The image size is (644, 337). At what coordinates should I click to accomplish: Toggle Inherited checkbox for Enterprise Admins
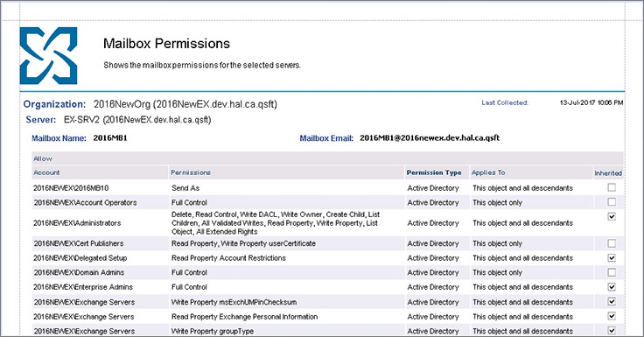tap(612, 286)
